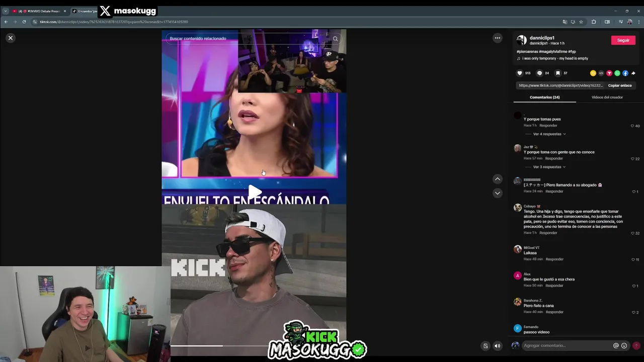The image size is (644, 362).
Task: Switch to Comentarios (24) tab
Action: tap(544, 97)
